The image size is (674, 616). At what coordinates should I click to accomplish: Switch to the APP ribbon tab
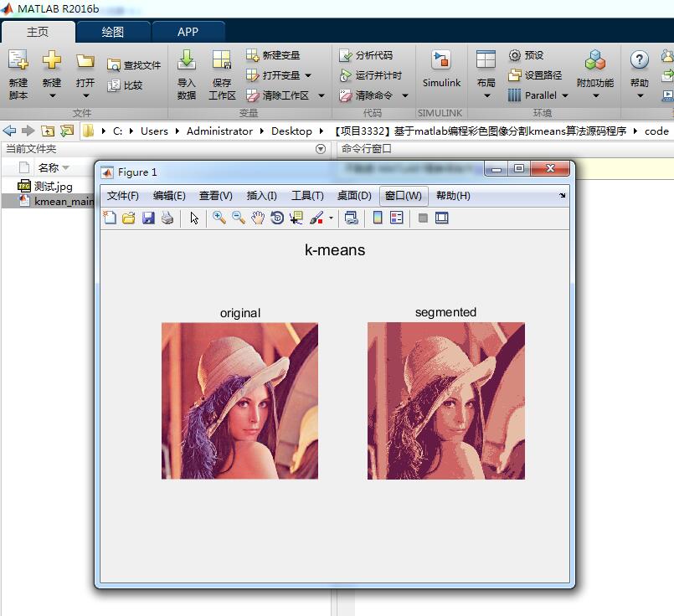[x=188, y=32]
